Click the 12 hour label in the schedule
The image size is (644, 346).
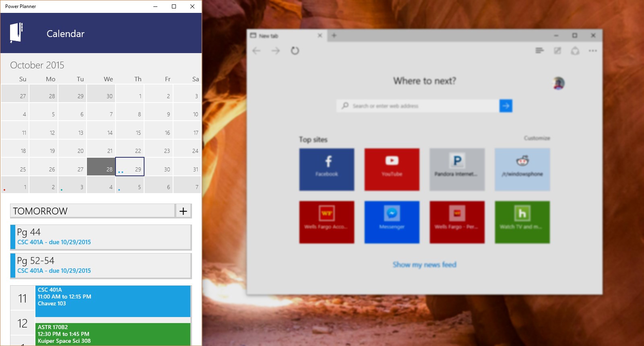pos(23,323)
